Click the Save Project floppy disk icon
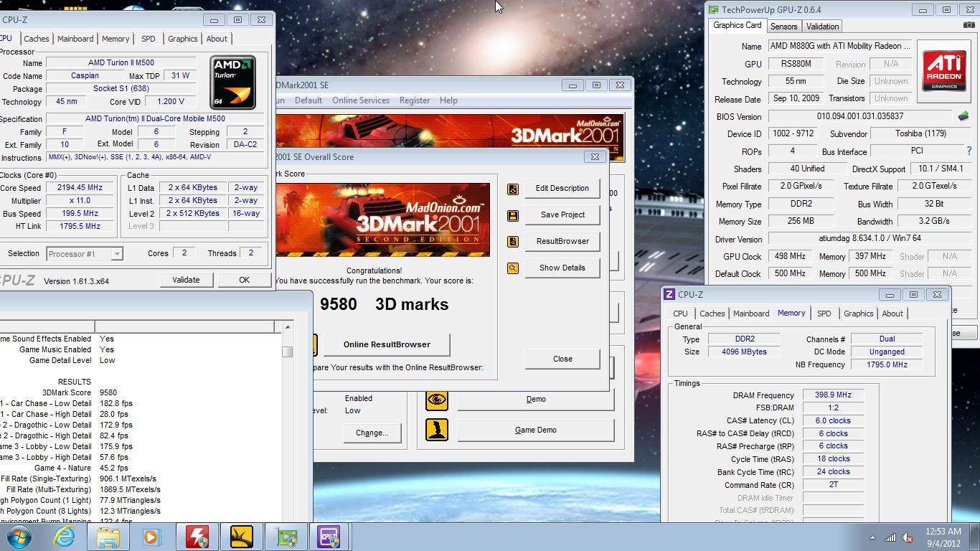 point(512,215)
